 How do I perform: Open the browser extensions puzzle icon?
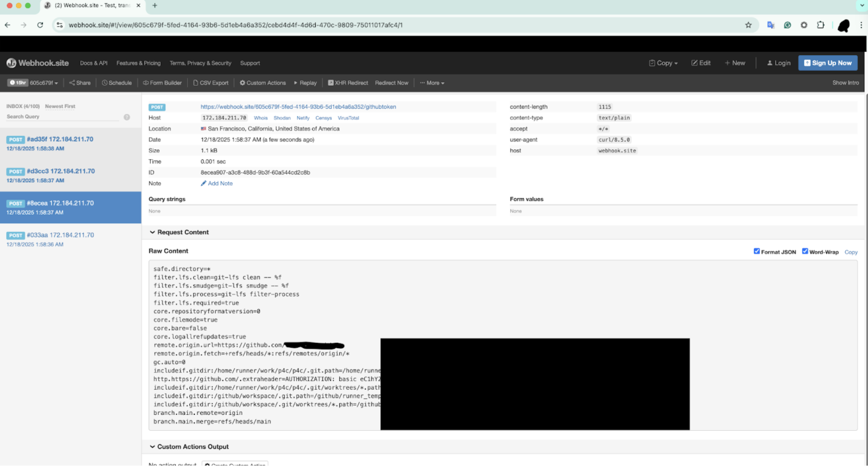(x=821, y=25)
